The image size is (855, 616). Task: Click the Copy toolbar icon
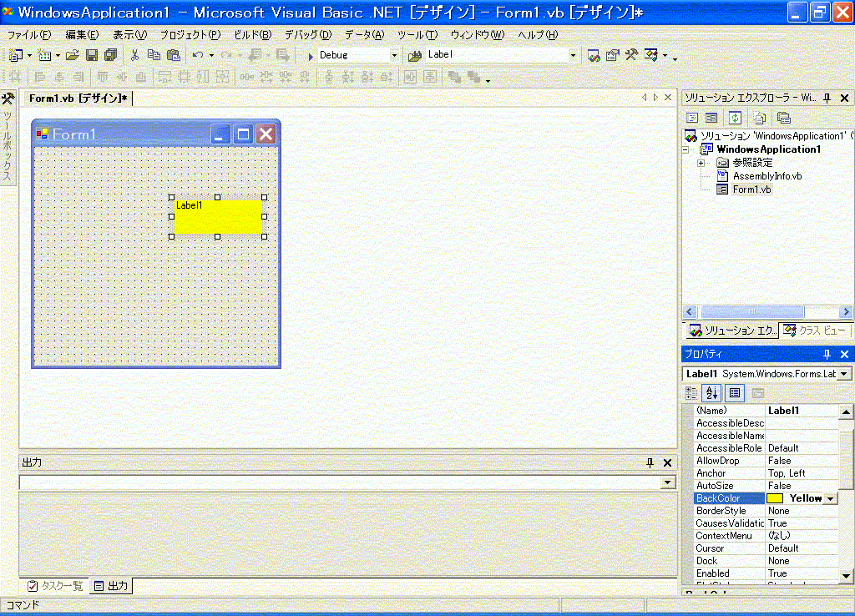tap(154, 55)
